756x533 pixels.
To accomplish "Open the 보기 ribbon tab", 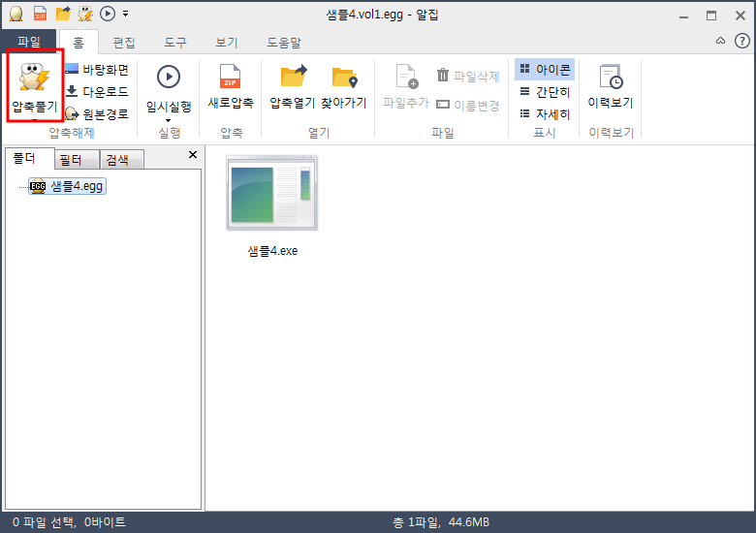I will point(226,43).
